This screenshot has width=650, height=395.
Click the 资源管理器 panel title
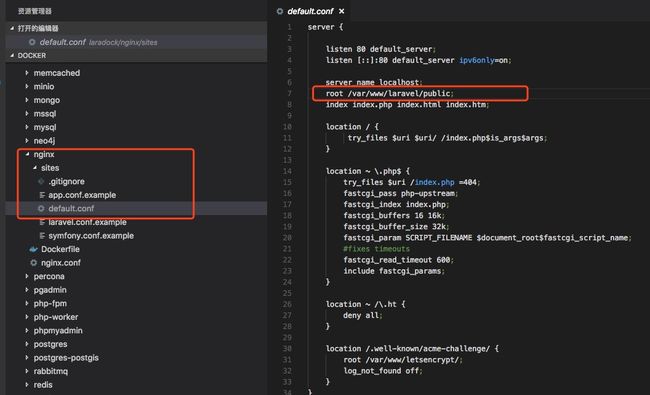tap(34, 11)
